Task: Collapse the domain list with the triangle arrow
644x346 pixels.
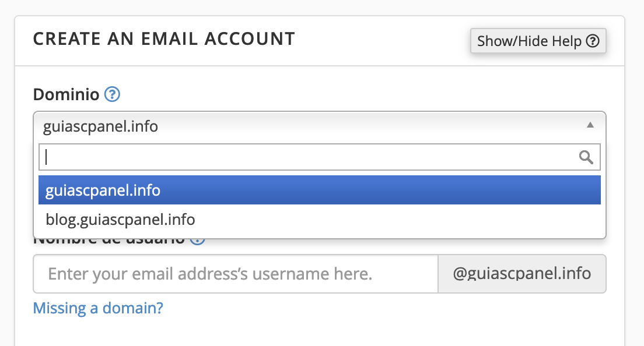Action: pyautogui.click(x=590, y=125)
